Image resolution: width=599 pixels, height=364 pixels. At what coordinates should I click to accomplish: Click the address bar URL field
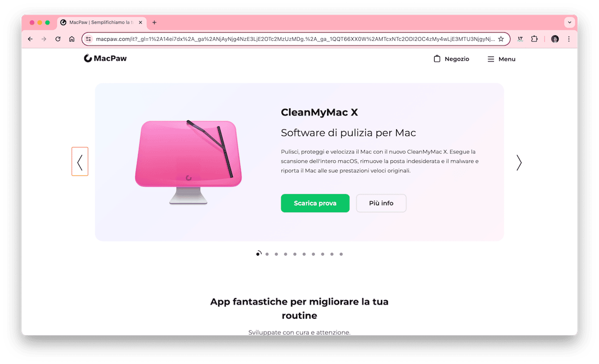tap(295, 39)
